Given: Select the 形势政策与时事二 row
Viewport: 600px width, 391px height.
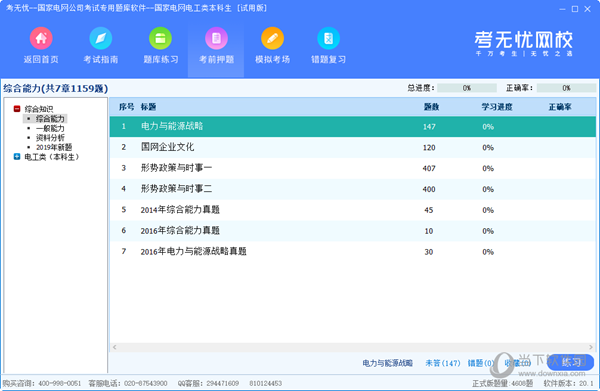Looking at the screenshot, I should click(352, 189).
